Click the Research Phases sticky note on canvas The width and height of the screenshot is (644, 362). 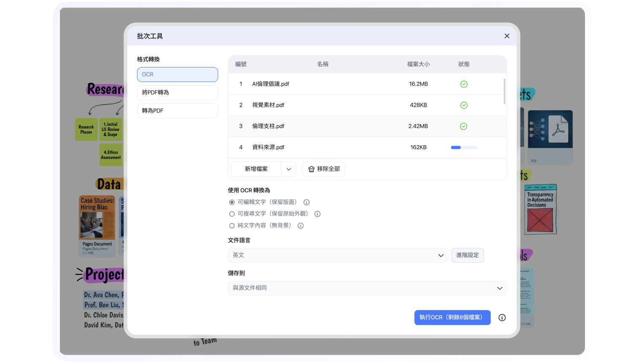tap(86, 130)
